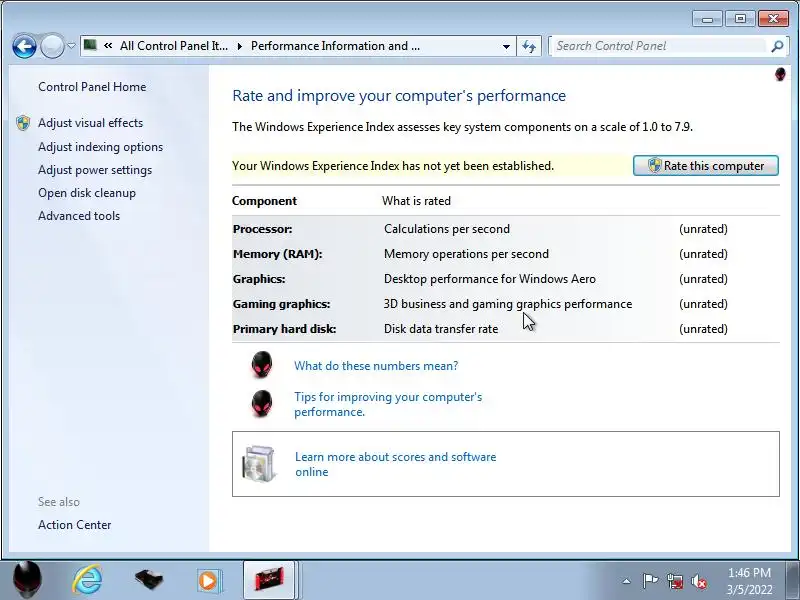Open What do these numbers mean link
Viewport: 800px width, 600px height.
click(x=376, y=366)
